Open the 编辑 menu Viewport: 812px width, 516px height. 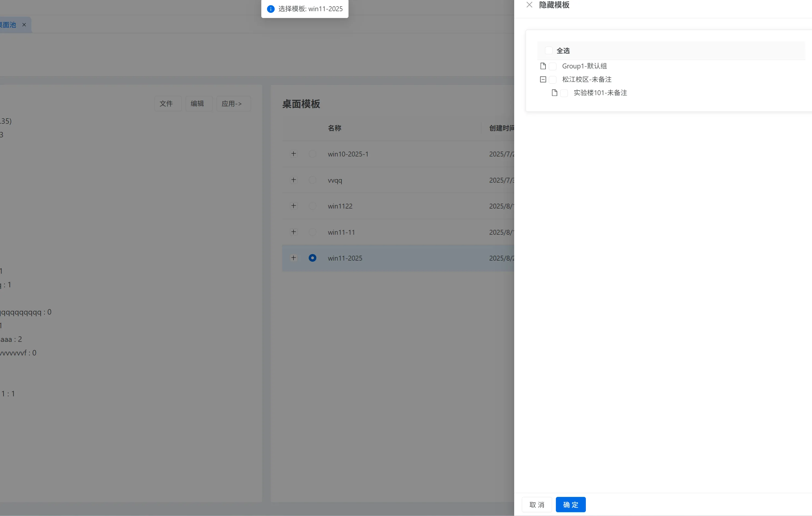(199, 104)
